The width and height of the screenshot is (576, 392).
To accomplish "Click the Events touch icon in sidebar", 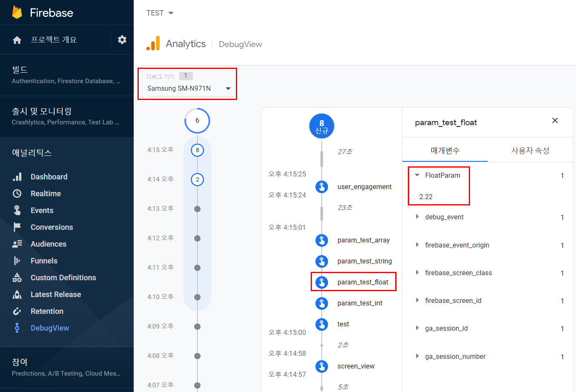I will click(x=17, y=210).
